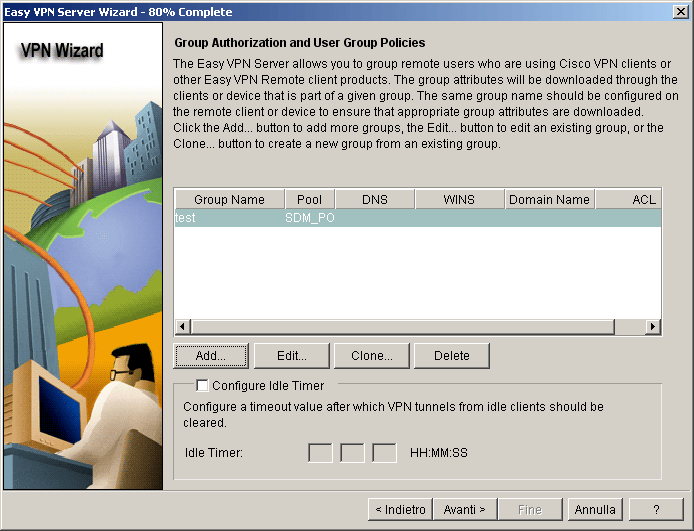
Task: Click the Pool column header
Action: coord(309,200)
